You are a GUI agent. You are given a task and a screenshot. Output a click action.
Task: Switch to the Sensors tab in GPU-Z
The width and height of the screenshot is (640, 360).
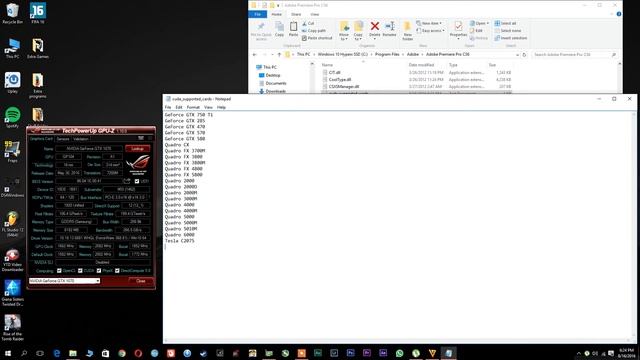tap(63, 139)
